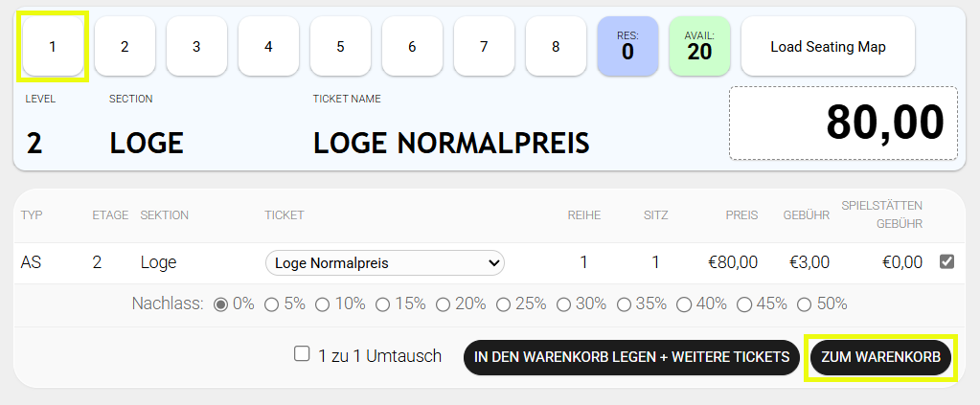Select seat number button 2
The height and width of the screenshot is (405, 980).
click(x=125, y=46)
